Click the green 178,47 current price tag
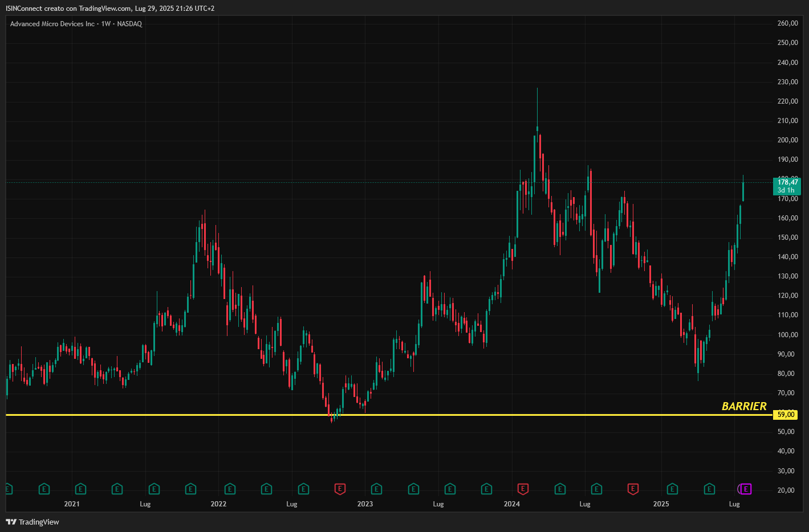809x532 pixels. coord(787,186)
